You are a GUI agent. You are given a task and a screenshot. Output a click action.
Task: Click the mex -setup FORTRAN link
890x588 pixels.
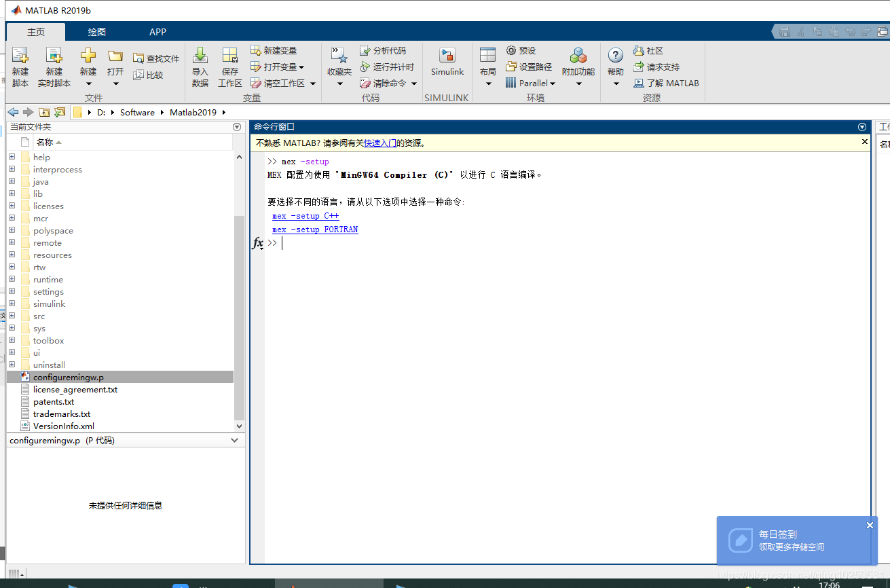[x=315, y=229]
